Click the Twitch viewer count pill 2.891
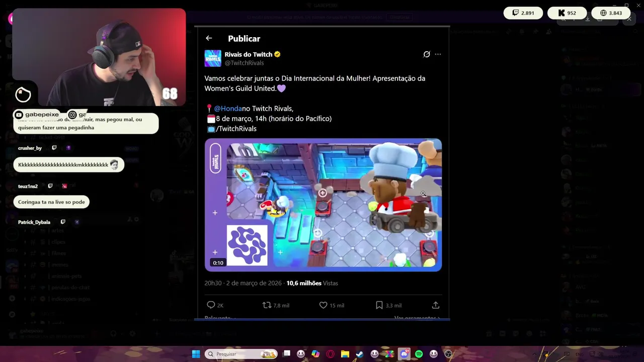Screen dimensions: 644x362 click(523, 13)
